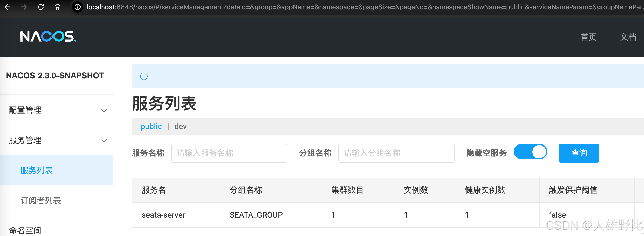Open the browser home icon
644x236 pixels.
(58, 7)
